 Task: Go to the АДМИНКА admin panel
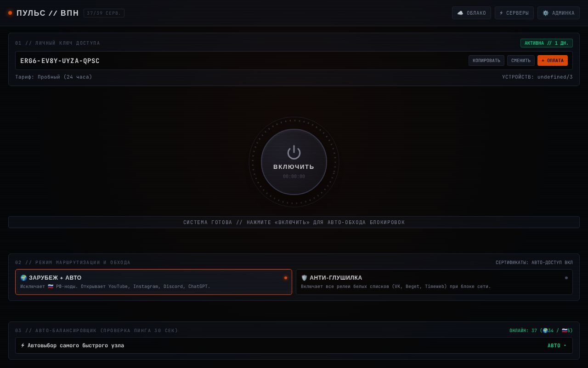[559, 13]
